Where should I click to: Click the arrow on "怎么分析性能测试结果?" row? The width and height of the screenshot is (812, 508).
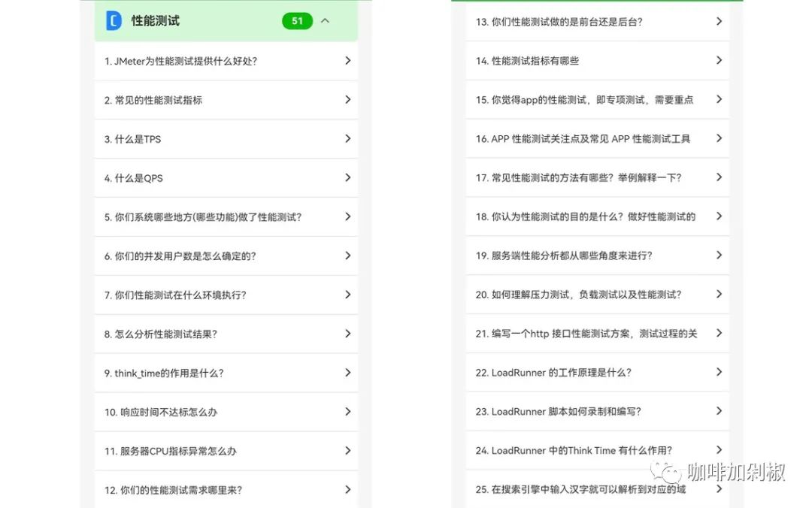(347, 334)
